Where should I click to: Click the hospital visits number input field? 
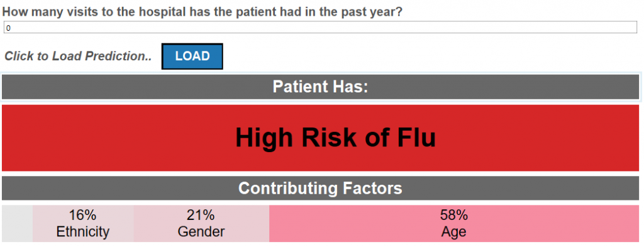tap(320, 27)
